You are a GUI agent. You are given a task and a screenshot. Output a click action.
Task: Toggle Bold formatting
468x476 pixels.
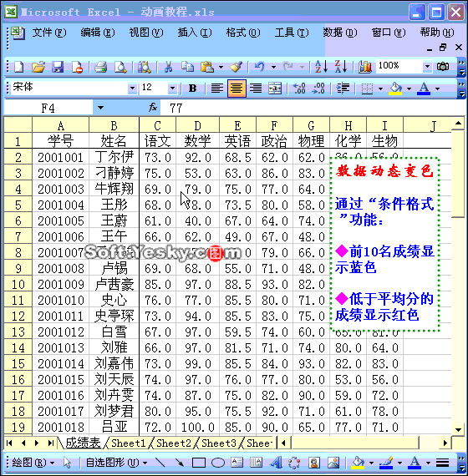(x=192, y=89)
